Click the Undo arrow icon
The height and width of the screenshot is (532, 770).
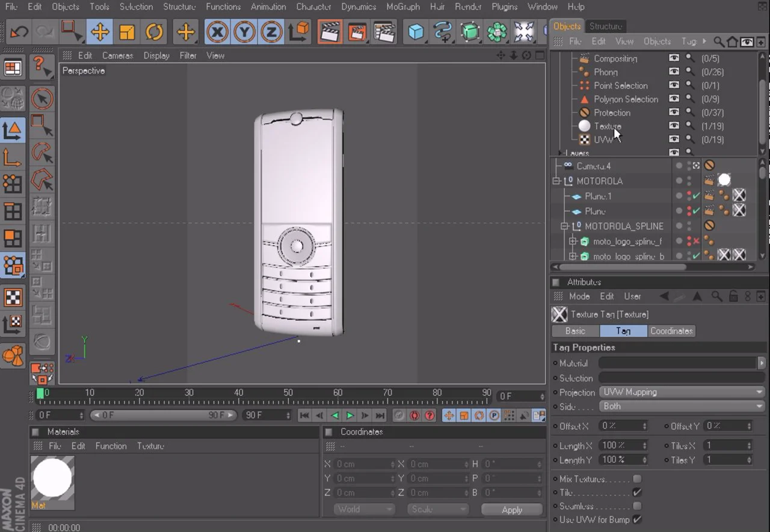pos(19,31)
